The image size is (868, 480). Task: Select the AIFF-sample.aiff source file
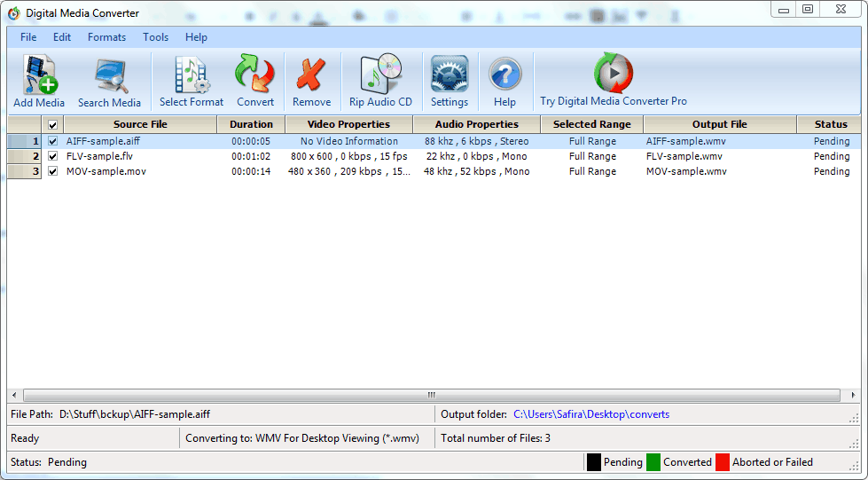(x=104, y=141)
